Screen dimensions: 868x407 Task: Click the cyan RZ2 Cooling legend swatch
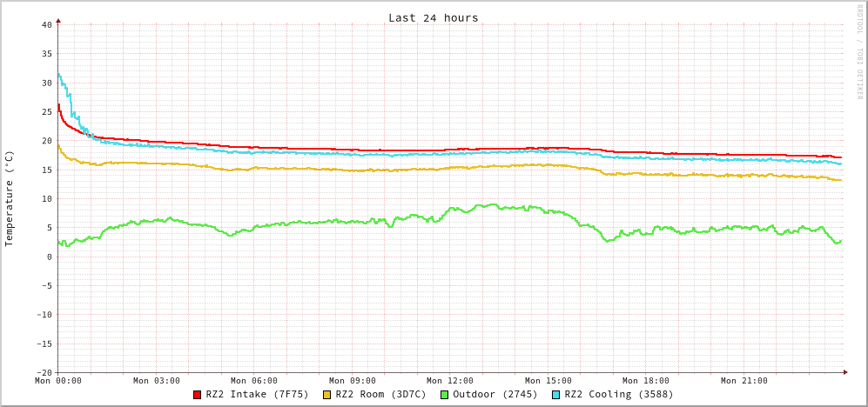coord(556,395)
